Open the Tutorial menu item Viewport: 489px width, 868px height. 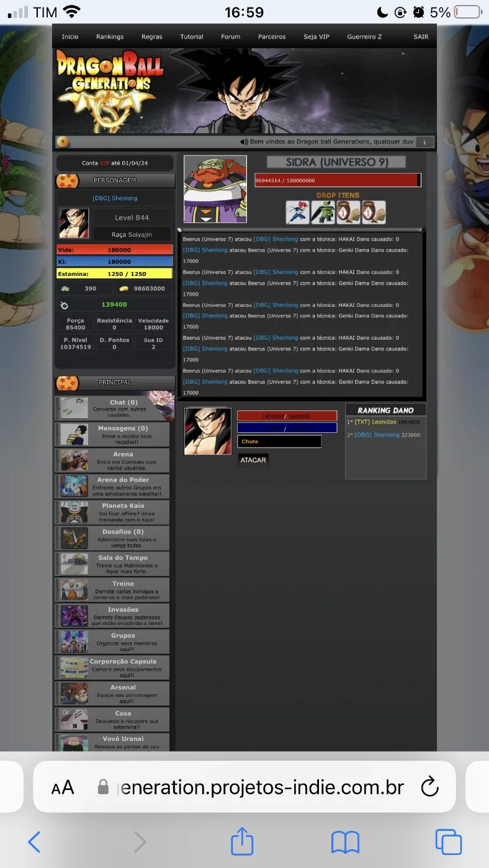point(192,37)
